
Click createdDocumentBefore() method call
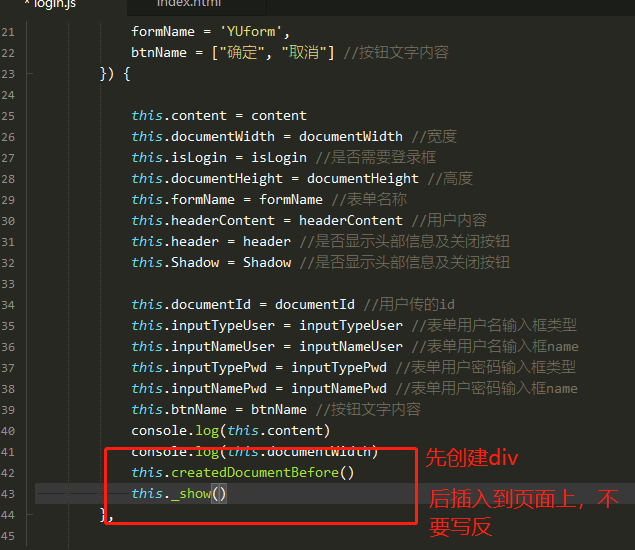[262, 473]
